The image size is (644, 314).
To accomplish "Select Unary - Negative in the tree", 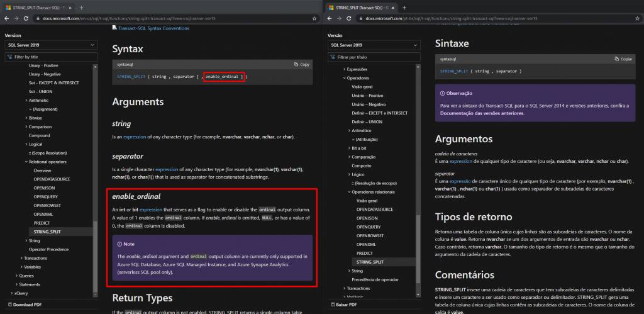I will [45, 74].
